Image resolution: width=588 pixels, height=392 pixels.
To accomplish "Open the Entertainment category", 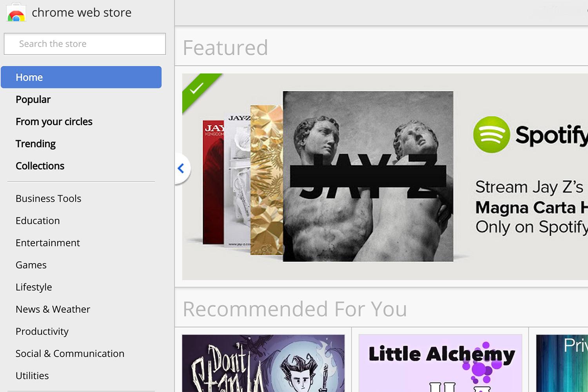I will pos(48,243).
